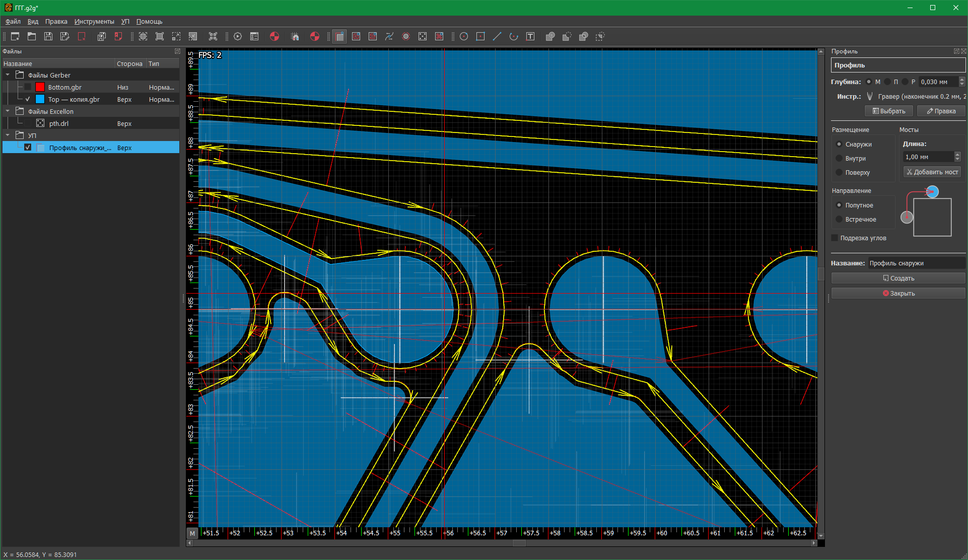Image resolution: width=968 pixels, height=560 pixels.
Task: Open the Инструменты menu
Action: tap(94, 22)
